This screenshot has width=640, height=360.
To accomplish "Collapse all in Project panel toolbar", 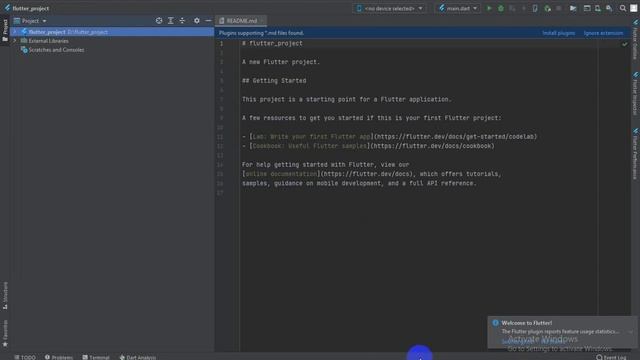I will pyautogui.click(x=182, y=20).
